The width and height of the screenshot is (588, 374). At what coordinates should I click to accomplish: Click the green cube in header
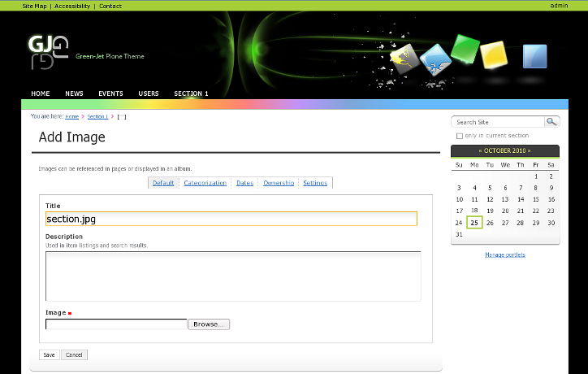pyautogui.click(x=465, y=49)
